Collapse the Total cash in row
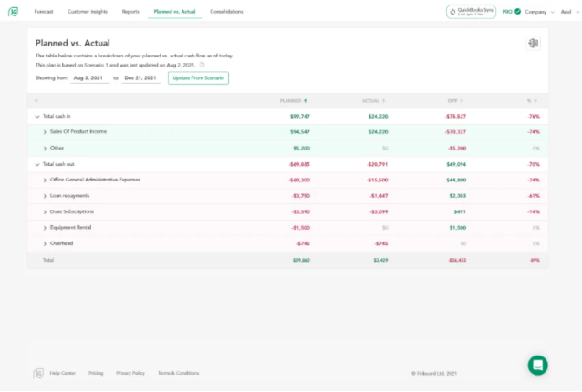Viewport: 582px width, 392px height. click(37, 117)
